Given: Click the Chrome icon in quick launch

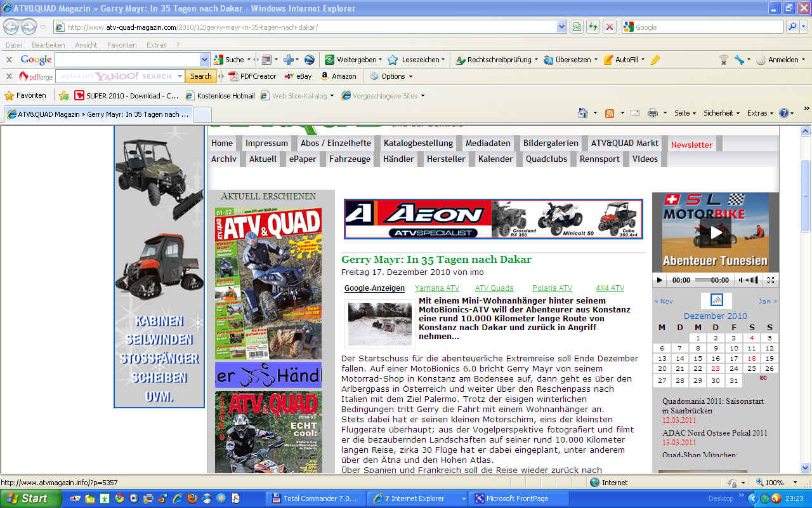Looking at the screenshot, I should (119, 498).
